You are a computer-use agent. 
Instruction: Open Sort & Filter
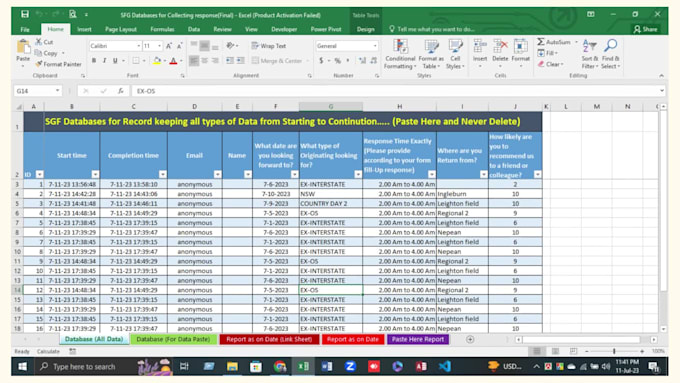(589, 54)
